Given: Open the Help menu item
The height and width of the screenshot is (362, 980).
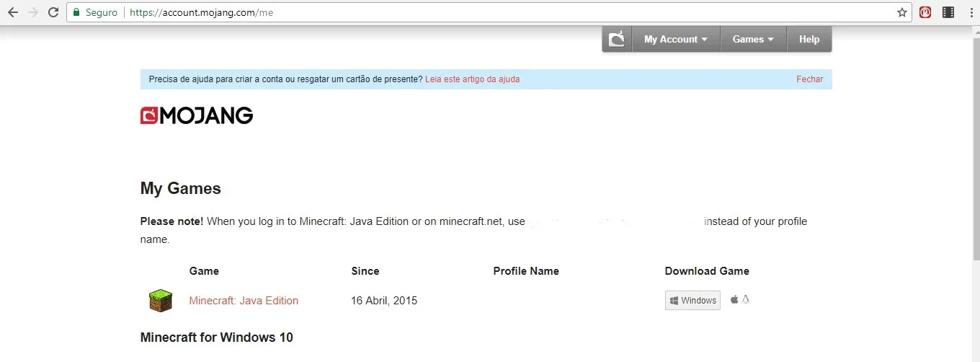Looking at the screenshot, I should pos(809,39).
